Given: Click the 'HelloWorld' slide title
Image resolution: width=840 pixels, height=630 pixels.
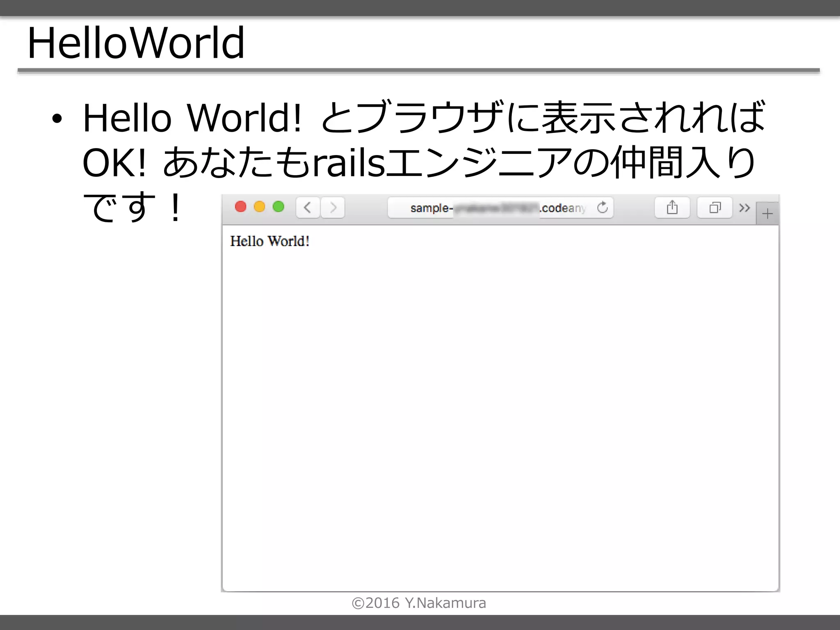Looking at the screenshot, I should click(136, 43).
